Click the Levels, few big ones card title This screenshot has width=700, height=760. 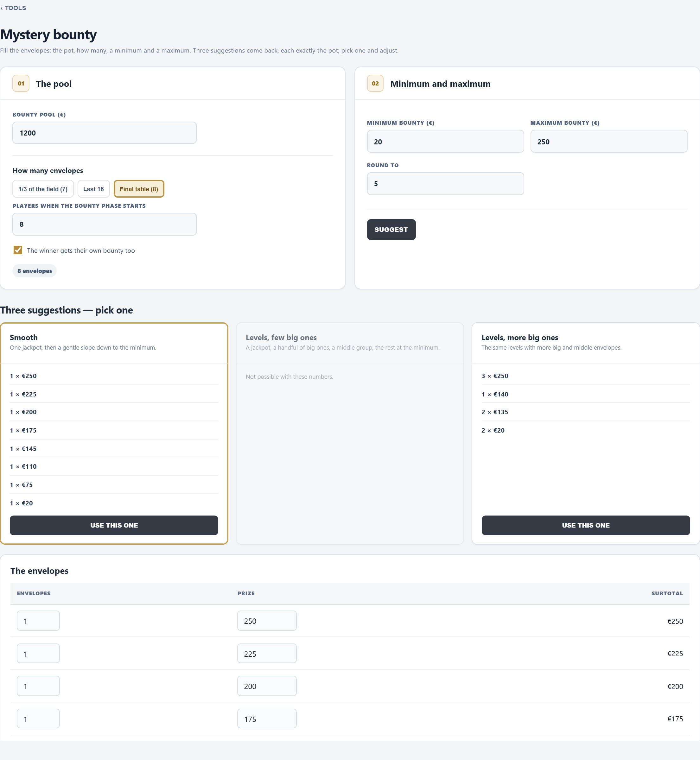pyautogui.click(x=281, y=337)
